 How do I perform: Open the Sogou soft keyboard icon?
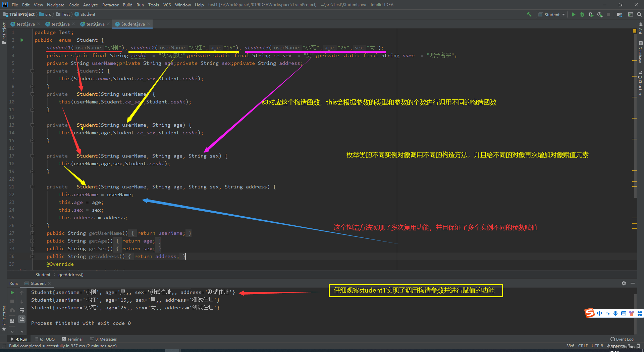click(624, 313)
